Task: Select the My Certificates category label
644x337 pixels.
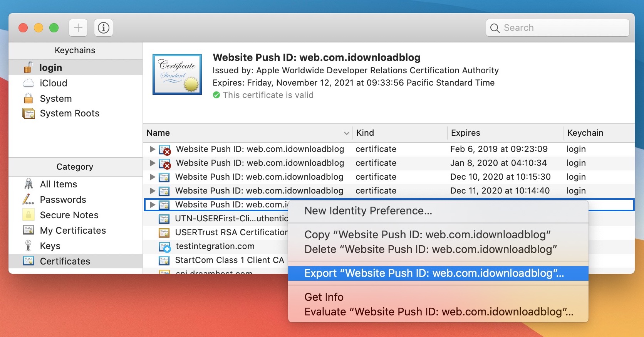Action: coord(73,230)
